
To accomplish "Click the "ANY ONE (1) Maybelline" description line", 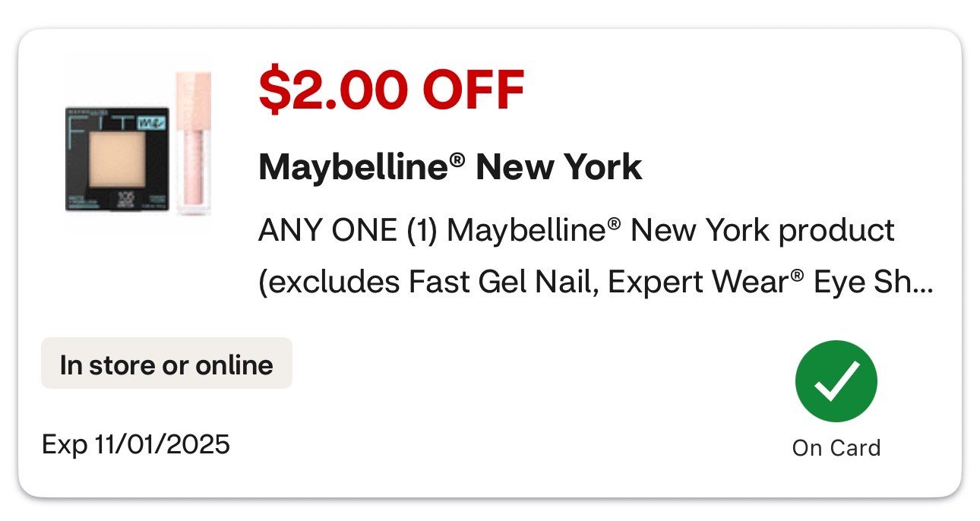I will click(x=577, y=230).
